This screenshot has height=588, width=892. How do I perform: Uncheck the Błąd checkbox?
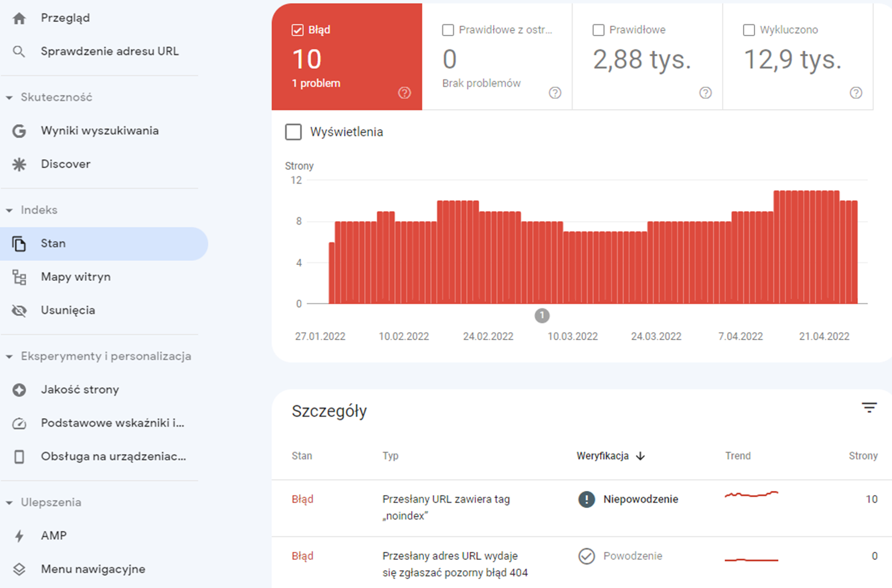click(298, 30)
